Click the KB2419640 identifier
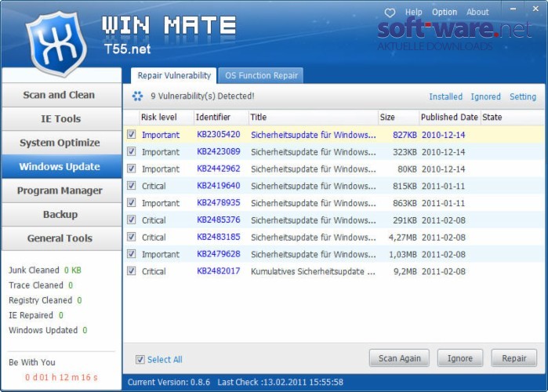 pyautogui.click(x=219, y=186)
